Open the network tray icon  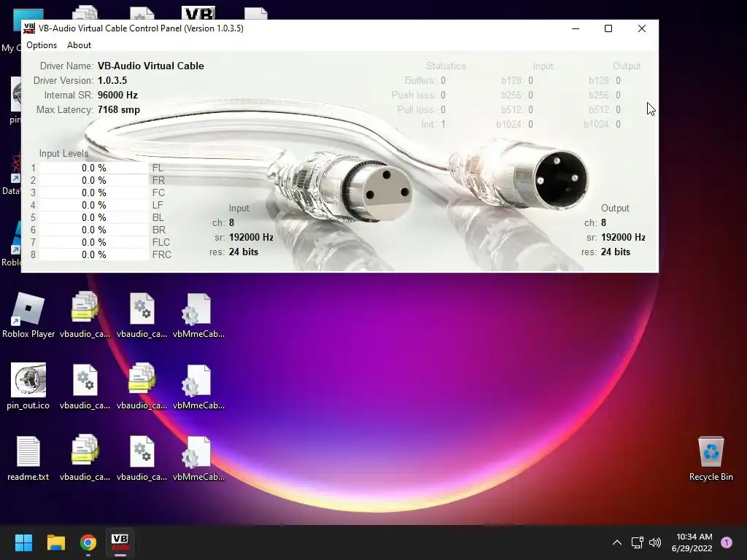638,542
